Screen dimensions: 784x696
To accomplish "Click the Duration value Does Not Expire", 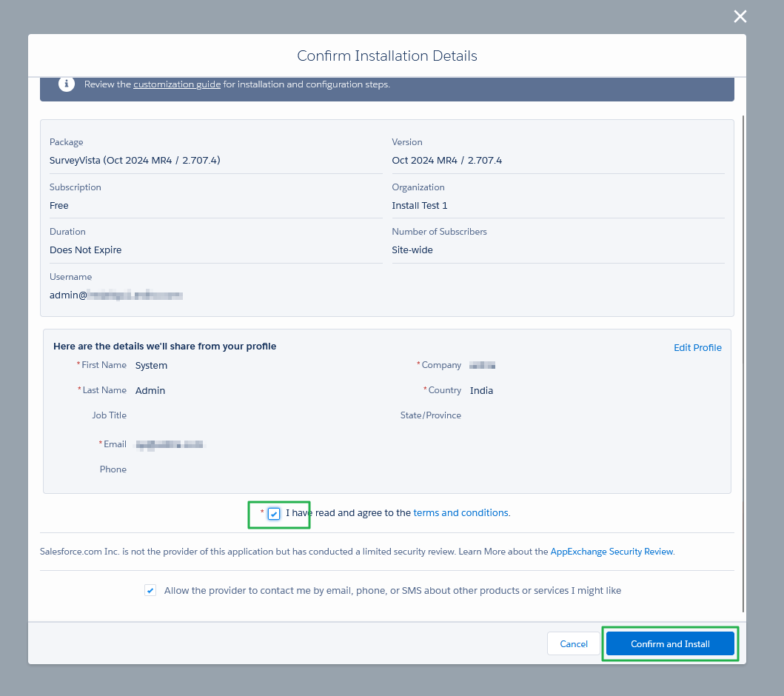I will pyautogui.click(x=85, y=250).
